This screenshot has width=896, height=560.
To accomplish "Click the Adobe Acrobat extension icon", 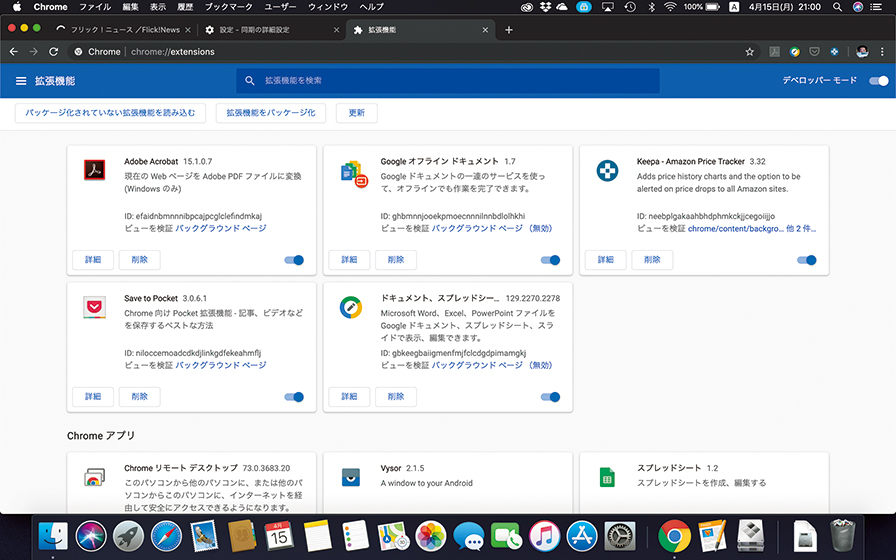I will (95, 171).
